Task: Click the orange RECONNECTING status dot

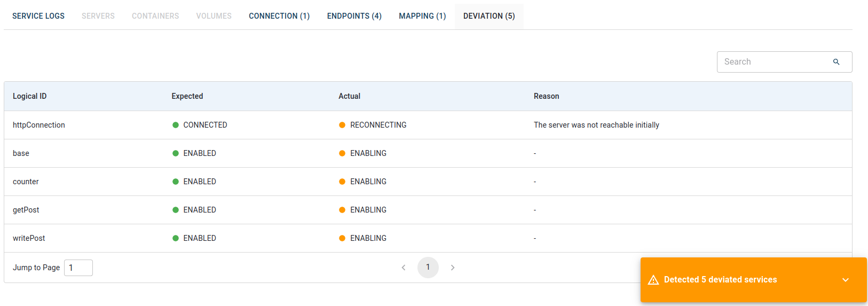Action: 342,125
